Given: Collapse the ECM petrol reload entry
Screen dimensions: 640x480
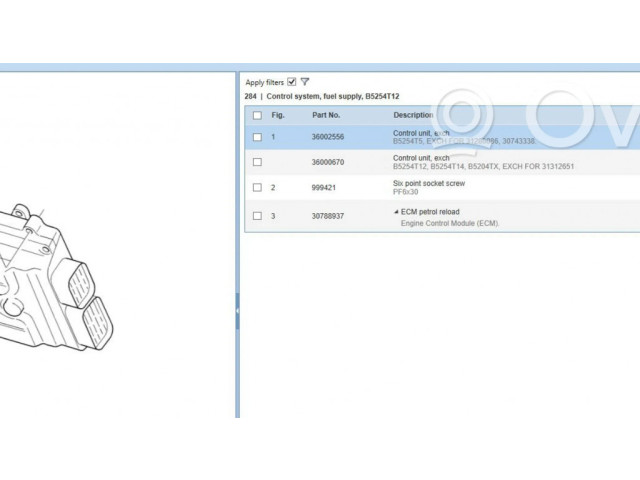Looking at the screenshot, I should [396, 213].
